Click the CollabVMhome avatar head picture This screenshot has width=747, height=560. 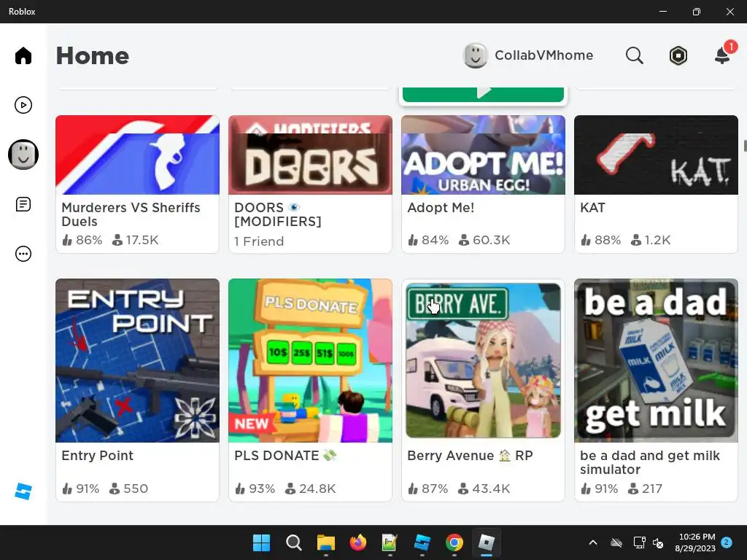tap(475, 55)
